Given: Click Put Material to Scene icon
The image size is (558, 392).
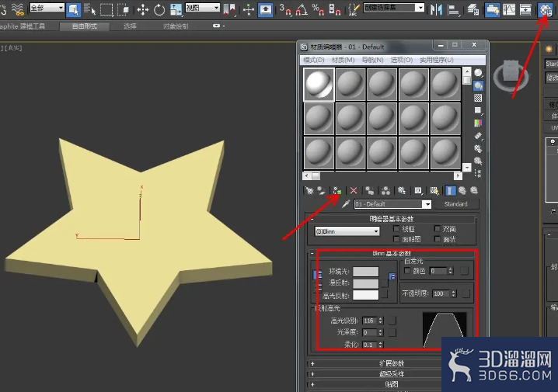Looking at the screenshot, I should (x=321, y=190).
